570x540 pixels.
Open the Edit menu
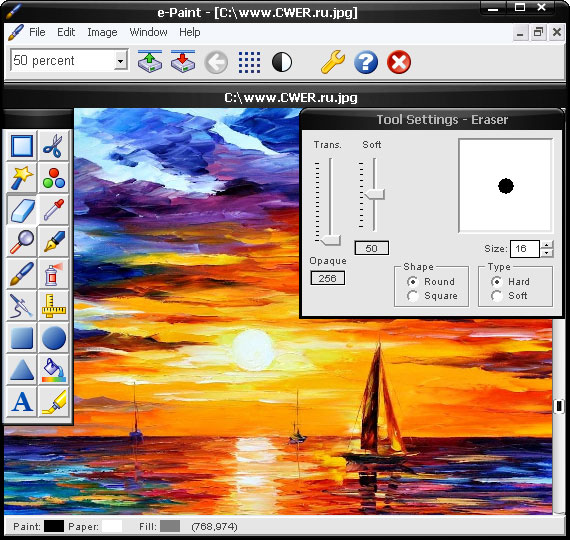tap(66, 32)
